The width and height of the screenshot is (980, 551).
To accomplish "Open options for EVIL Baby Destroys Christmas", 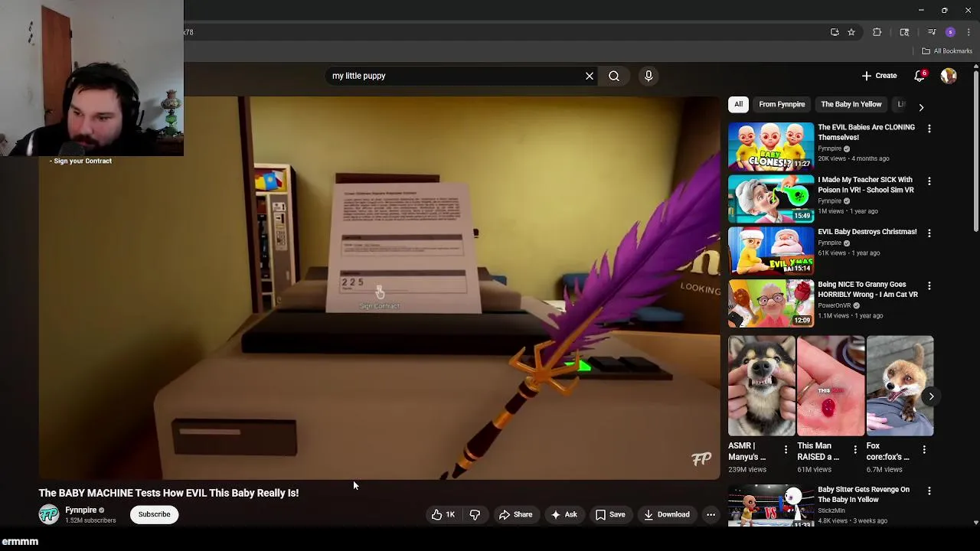I will point(929,233).
